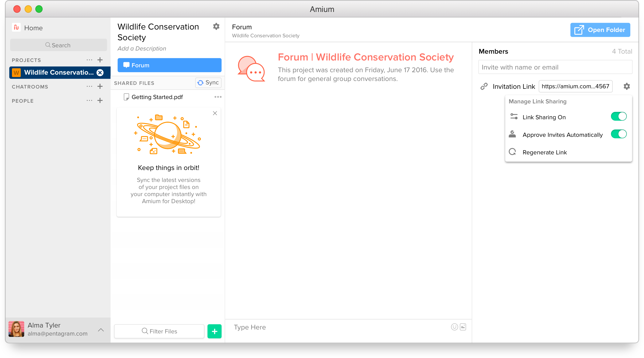Click the Projects section header

(x=27, y=60)
